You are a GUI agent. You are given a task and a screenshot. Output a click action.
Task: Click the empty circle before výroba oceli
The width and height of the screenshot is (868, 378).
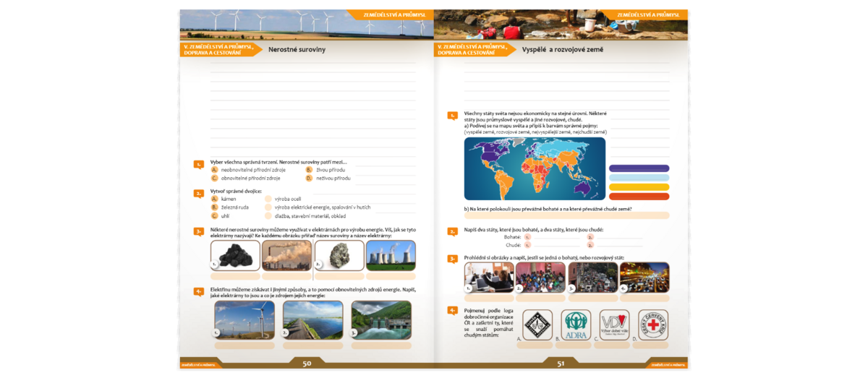268,199
